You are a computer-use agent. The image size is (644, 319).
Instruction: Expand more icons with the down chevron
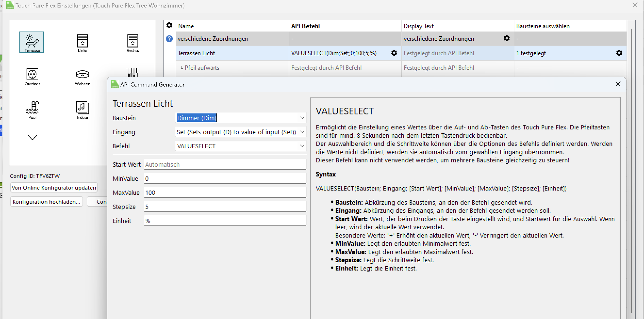[x=32, y=137]
